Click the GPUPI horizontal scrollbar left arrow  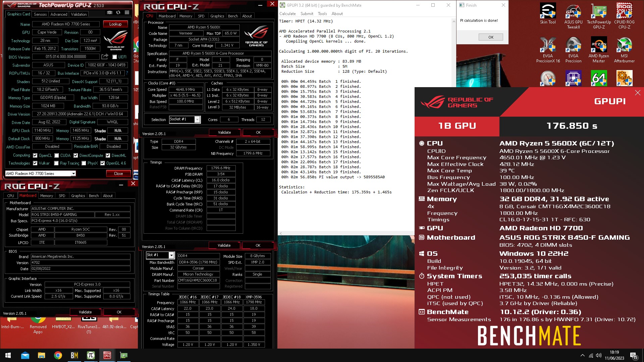tap(281, 233)
